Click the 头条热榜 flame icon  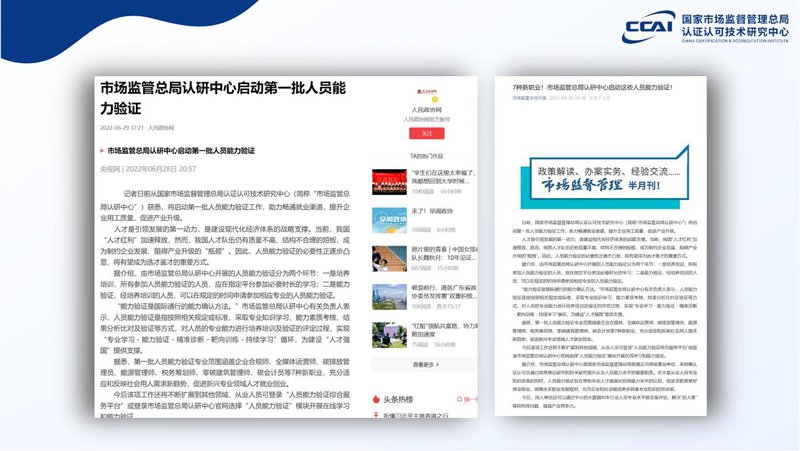coord(377,399)
